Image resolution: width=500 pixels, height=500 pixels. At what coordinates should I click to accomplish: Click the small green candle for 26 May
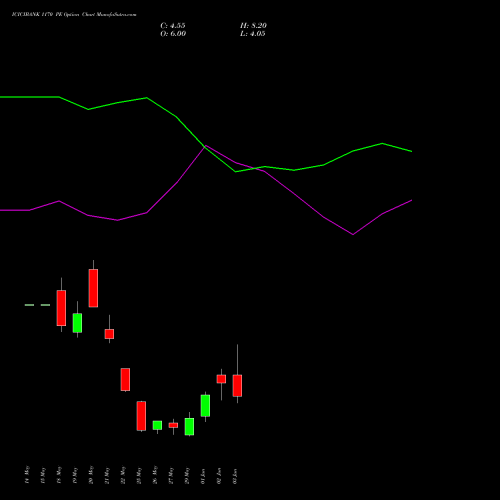tap(157, 425)
